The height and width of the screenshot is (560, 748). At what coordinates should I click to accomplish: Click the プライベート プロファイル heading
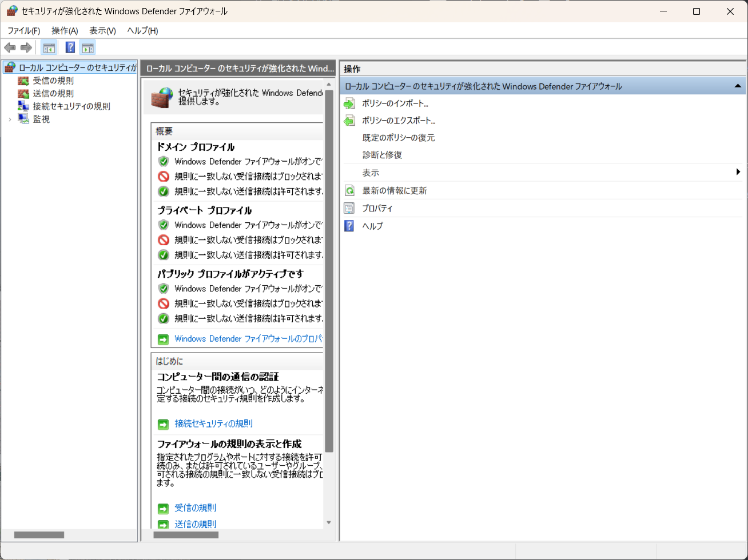tap(204, 210)
